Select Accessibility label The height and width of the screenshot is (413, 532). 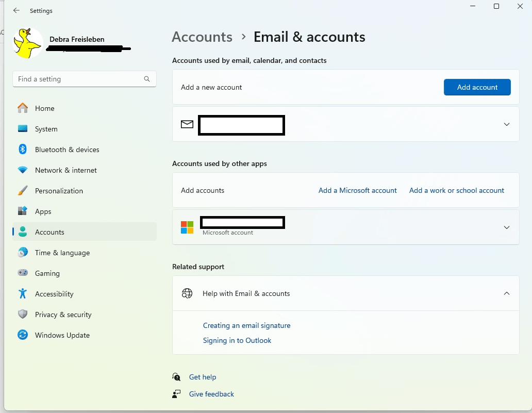(54, 294)
